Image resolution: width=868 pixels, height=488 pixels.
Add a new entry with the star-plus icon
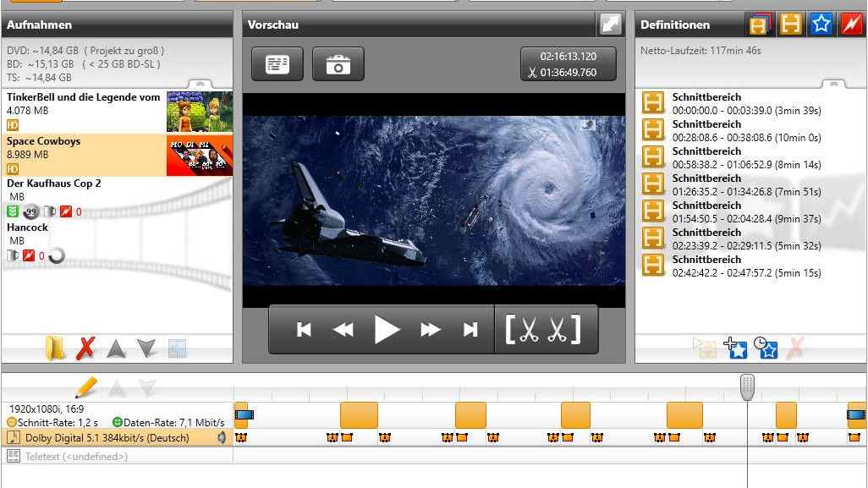click(x=735, y=348)
